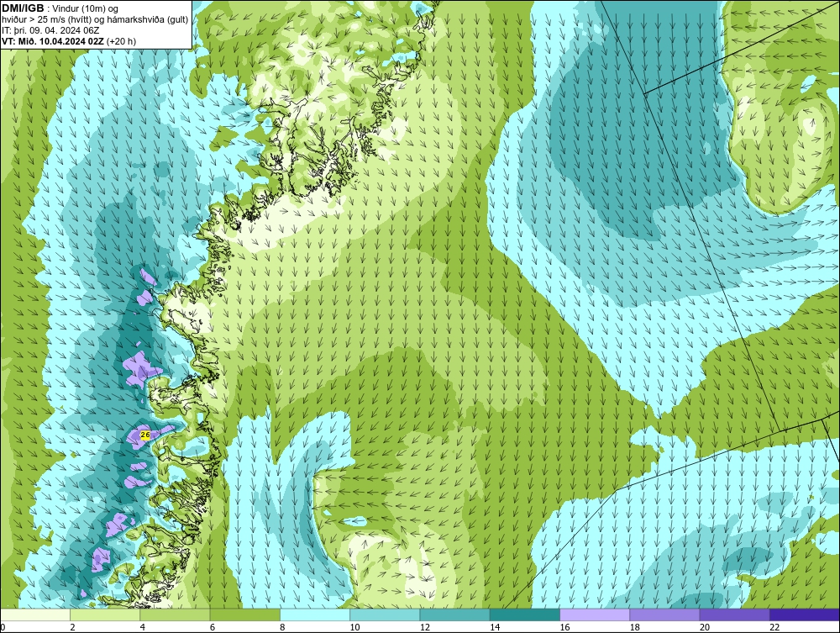840x633 pixels.
Task: Select the 8–10 m/s light cyan swatch
Action: (x=315, y=615)
